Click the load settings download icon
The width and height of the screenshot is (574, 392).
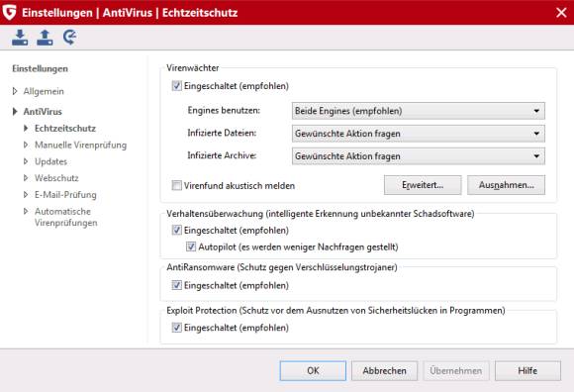point(20,38)
